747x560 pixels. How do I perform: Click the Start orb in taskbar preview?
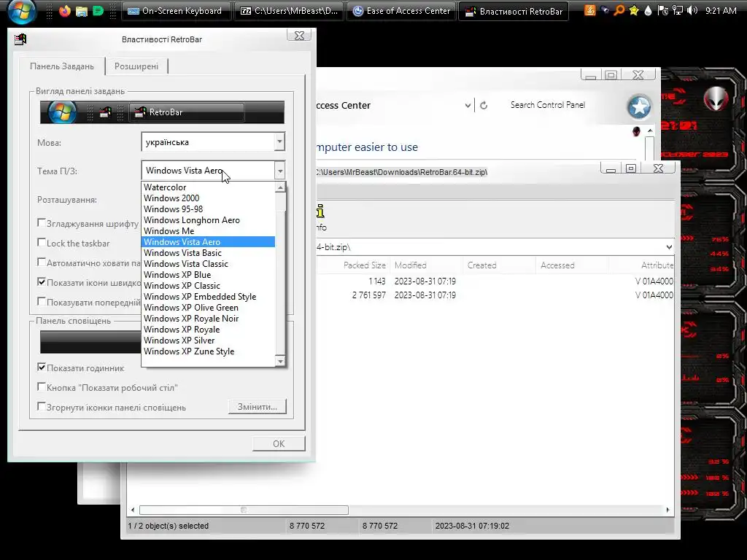pos(62,112)
